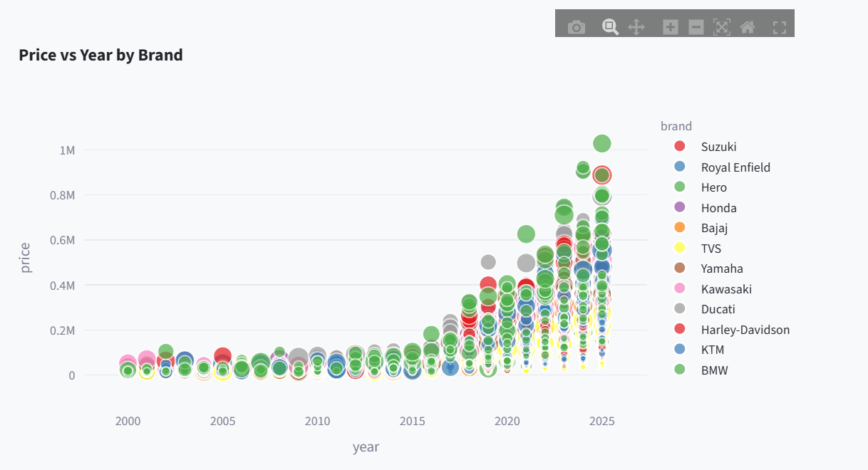The image size is (868, 470).
Task: Click the 2025 x-axis tick label
Action: 601,422
